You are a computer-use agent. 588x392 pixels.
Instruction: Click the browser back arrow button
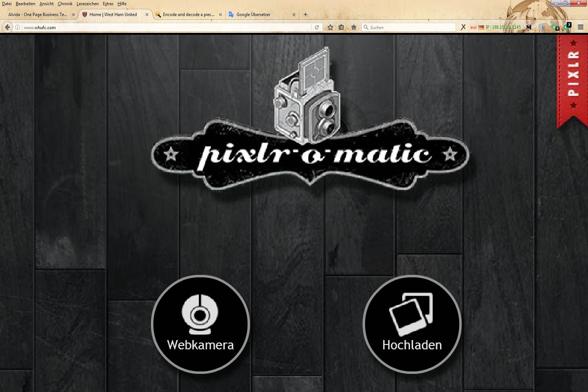tap(7, 27)
